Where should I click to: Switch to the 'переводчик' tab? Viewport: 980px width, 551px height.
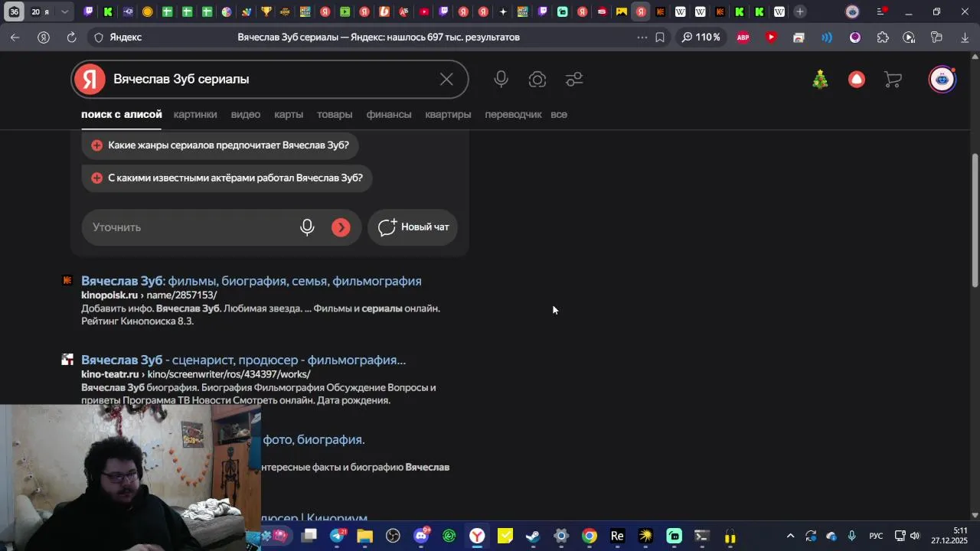513,114
